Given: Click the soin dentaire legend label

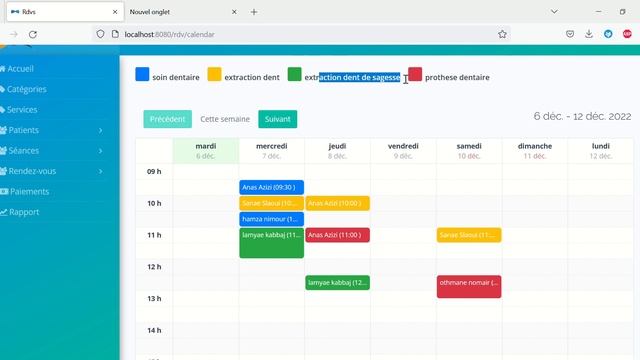Looking at the screenshot, I should point(176,77).
